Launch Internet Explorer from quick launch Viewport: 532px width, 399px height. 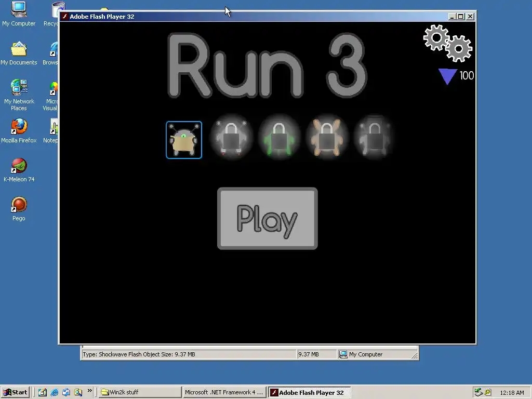pyautogui.click(x=54, y=392)
